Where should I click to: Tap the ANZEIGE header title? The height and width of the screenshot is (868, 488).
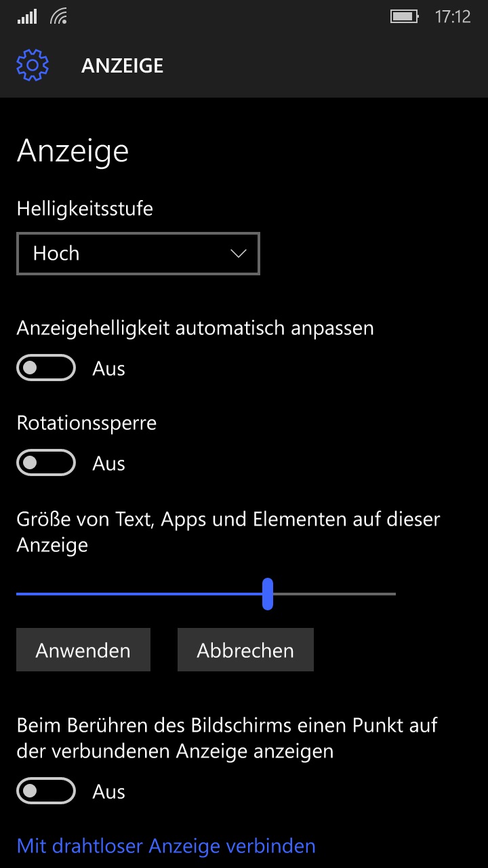(x=123, y=66)
